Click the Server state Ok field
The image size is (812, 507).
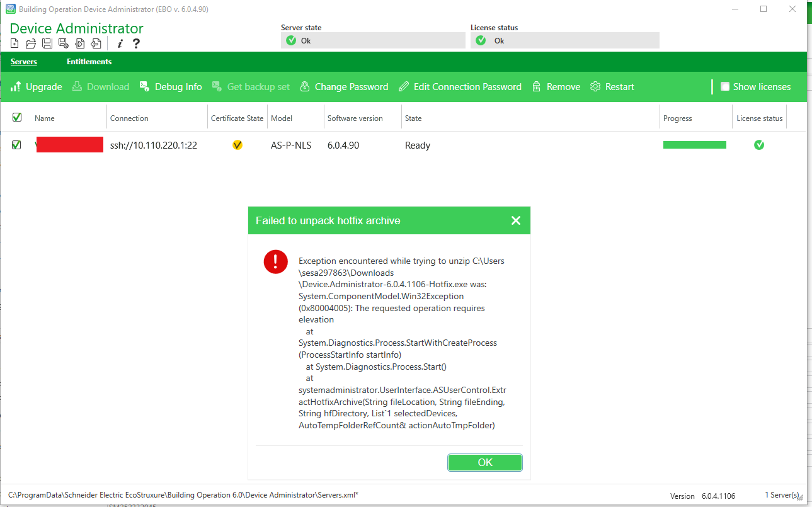(373, 40)
